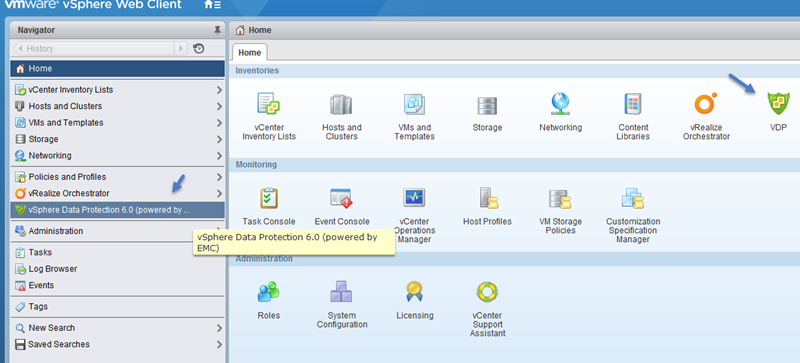Open the Event Console icon

341,198
